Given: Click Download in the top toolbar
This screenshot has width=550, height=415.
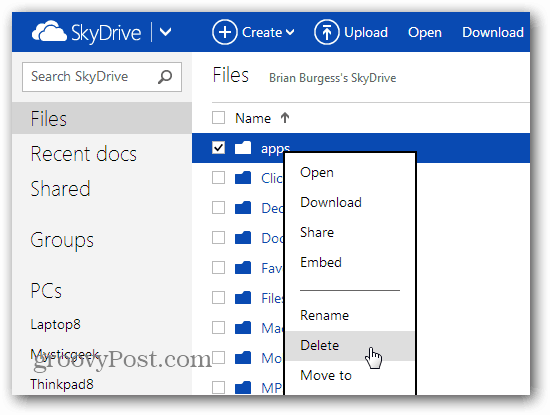Looking at the screenshot, I should [493, 32].
